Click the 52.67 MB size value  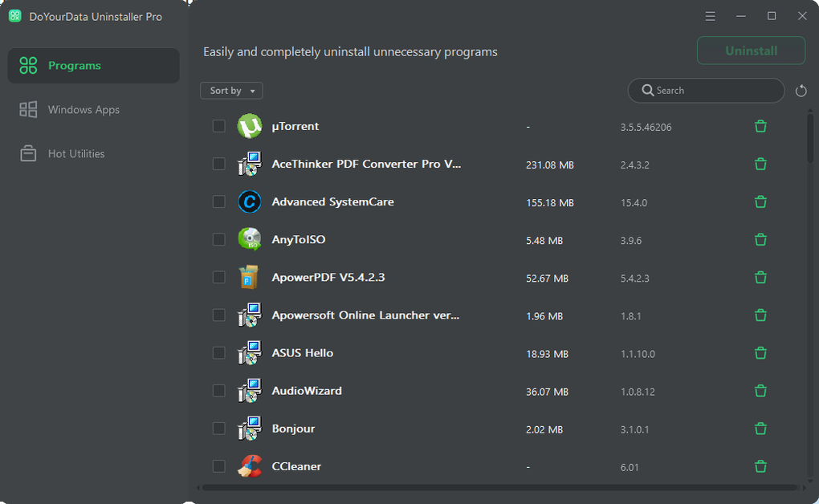click(x=547, y=278)
